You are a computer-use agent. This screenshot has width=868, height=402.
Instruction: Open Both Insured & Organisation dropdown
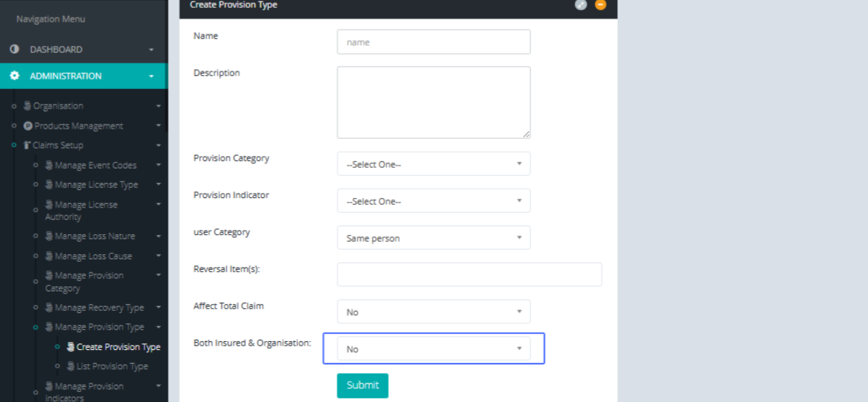click(433, 349)
